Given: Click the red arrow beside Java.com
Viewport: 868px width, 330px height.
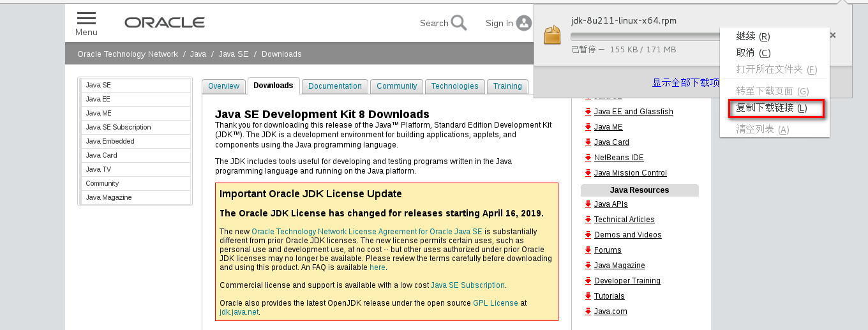Looking at the screenshot, I should click(588, 311).
